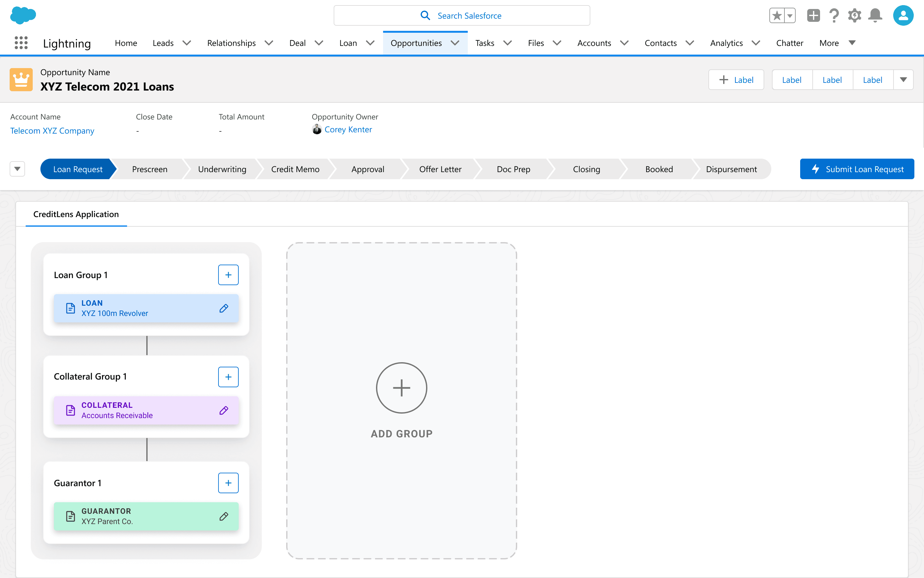Select the Doc Prep stage
924x578 pixels.
click(x=514, y=169)
